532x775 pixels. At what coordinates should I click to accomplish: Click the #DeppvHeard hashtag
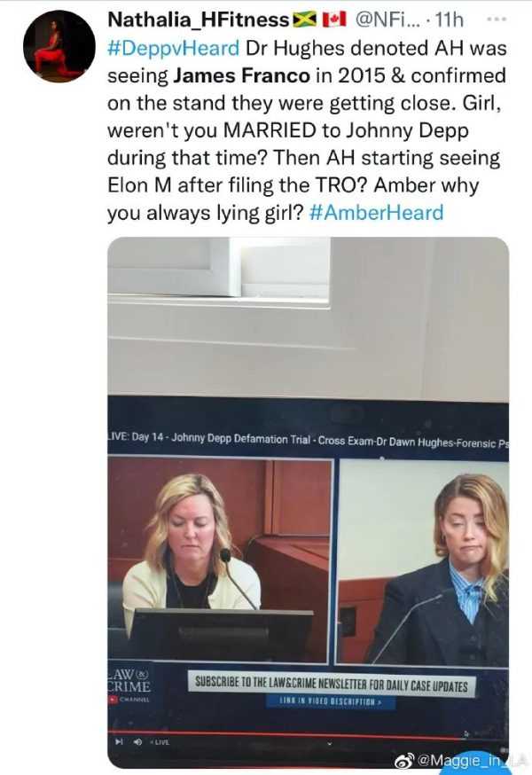(174, 49)
